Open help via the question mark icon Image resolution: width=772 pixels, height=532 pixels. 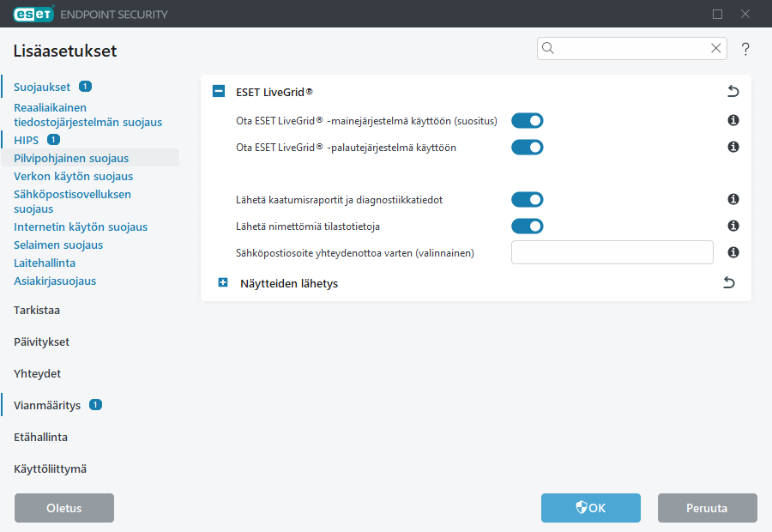(745, 49)
